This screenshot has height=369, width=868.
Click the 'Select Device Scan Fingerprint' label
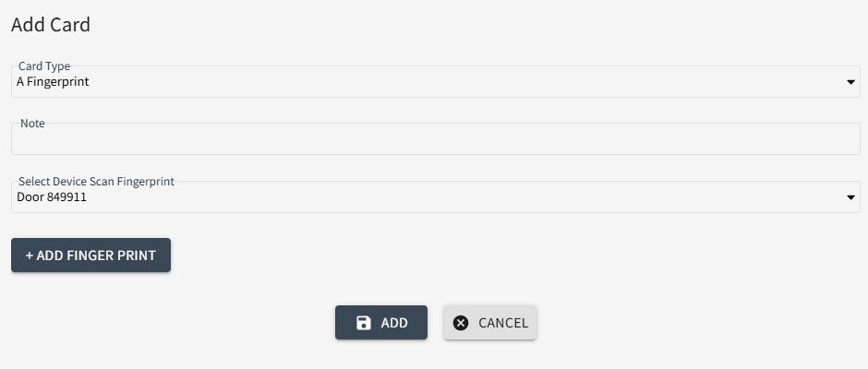pyautogui.click(x=96, y=182)
